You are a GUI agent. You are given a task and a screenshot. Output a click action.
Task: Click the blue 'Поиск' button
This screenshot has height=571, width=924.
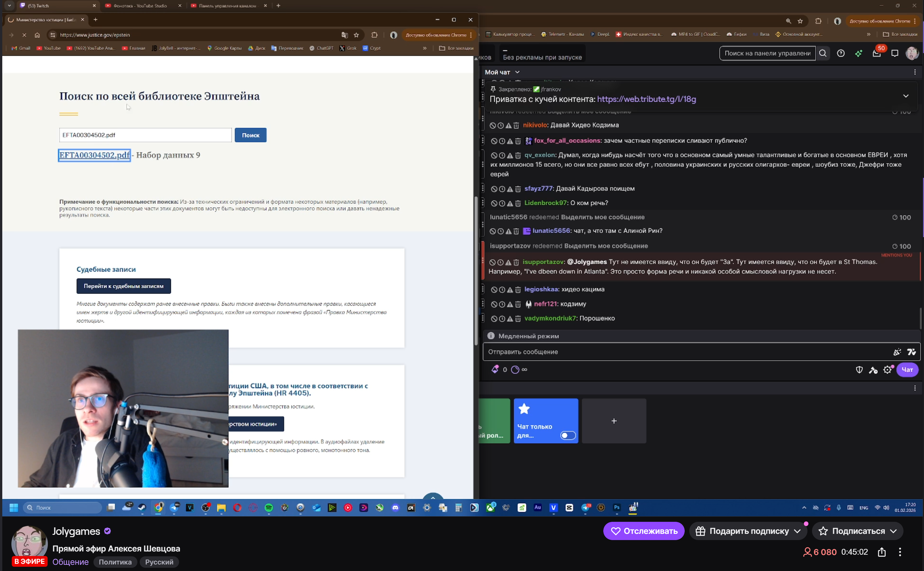pos(250,135)
